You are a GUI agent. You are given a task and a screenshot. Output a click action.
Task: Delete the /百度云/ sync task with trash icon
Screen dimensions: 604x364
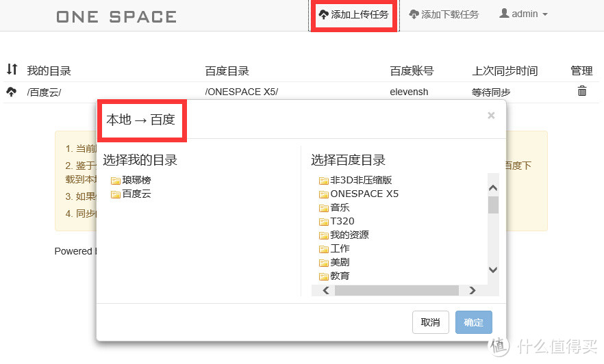click(x=582, y=91)
